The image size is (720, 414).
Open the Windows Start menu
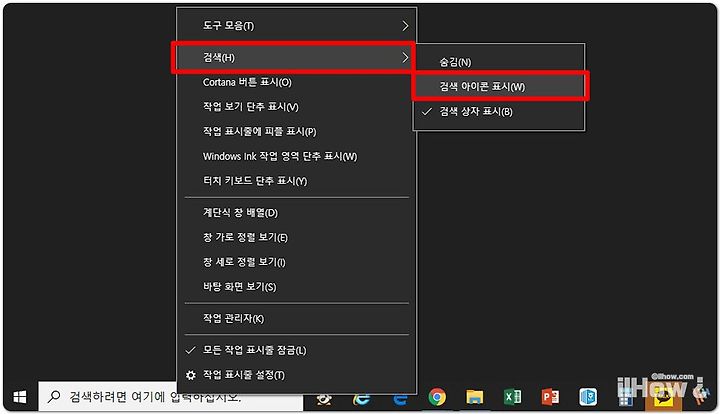click(20, 397)
